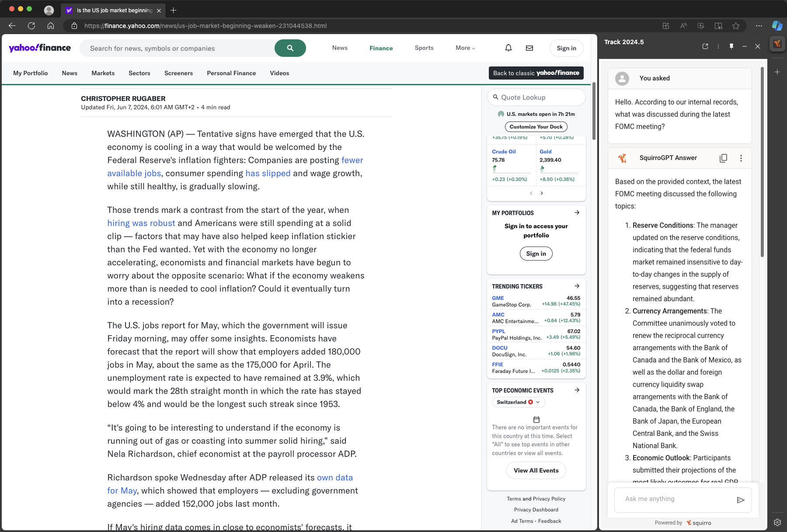Image resolution: width=787 pixels, height=532 pixels.
Task: Click the browser back arrow
Action: click(x=12, y=26)
